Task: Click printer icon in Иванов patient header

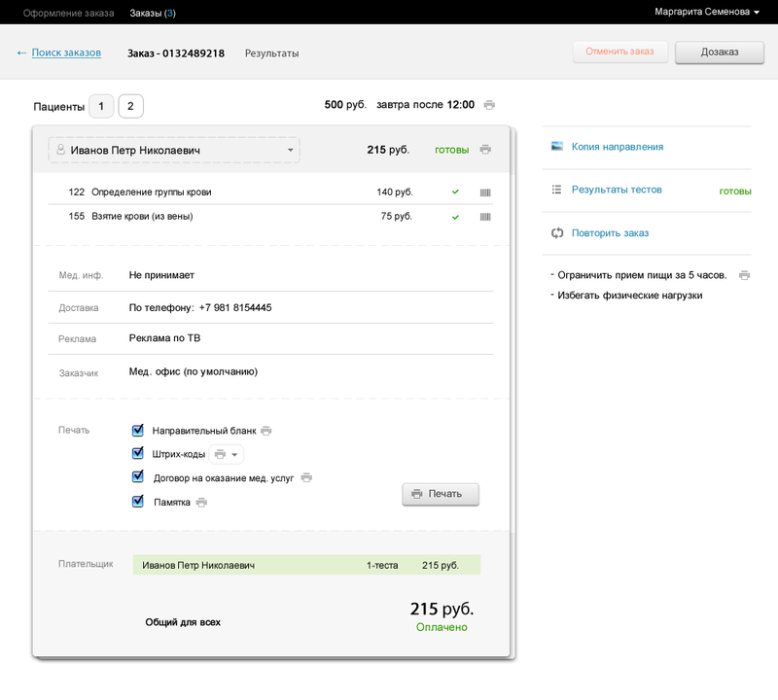Action: [485, 150]
